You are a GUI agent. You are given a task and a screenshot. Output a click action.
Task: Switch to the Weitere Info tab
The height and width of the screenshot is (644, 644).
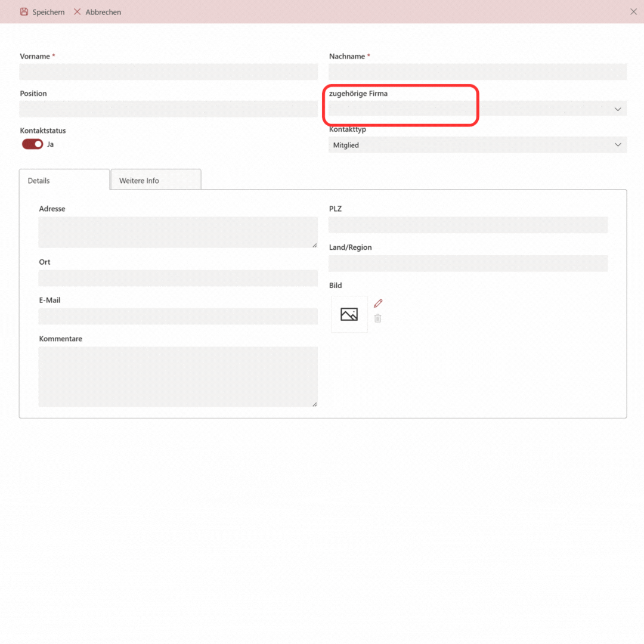pyautogui.click(x=156, y=180)
